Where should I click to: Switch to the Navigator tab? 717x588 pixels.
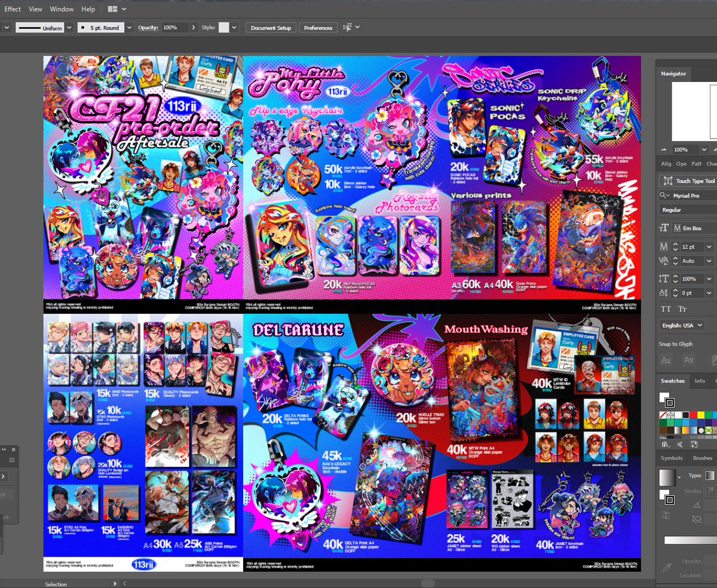673,73
